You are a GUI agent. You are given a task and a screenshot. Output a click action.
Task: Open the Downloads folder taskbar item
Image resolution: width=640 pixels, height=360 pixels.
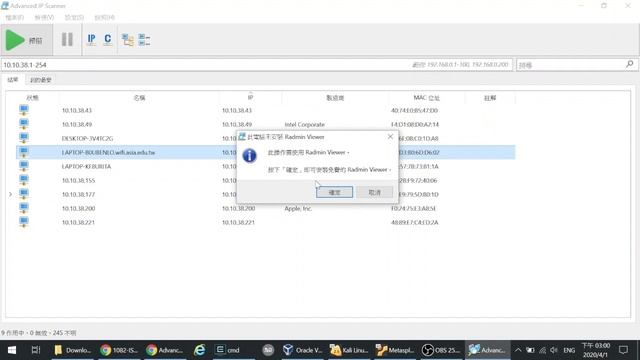coord(73,350)
